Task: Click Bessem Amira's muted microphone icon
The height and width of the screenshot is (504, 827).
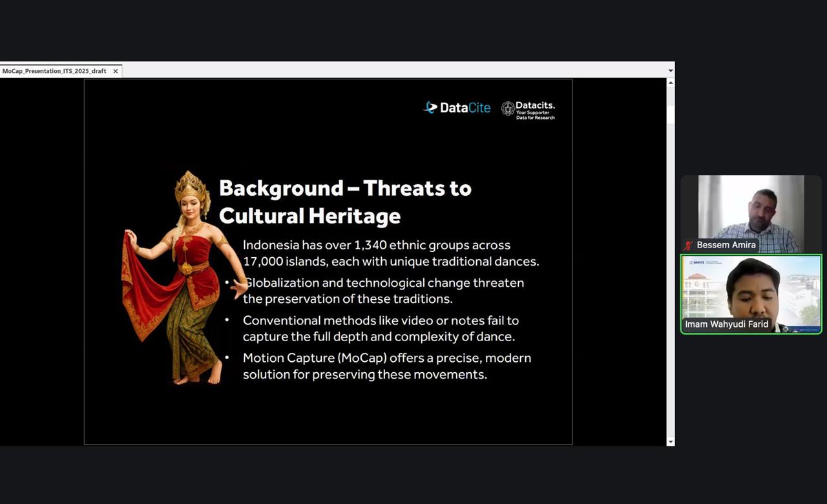Action: 688,246
